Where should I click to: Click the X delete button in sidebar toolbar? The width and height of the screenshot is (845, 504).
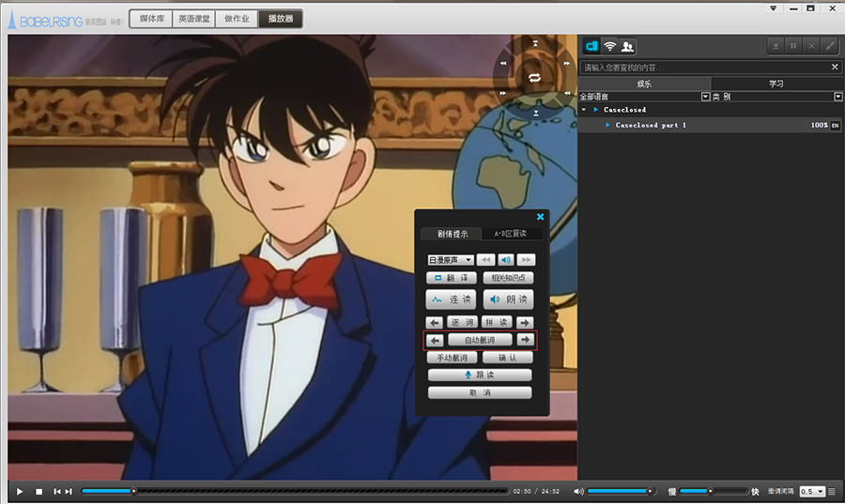(811, 46)
